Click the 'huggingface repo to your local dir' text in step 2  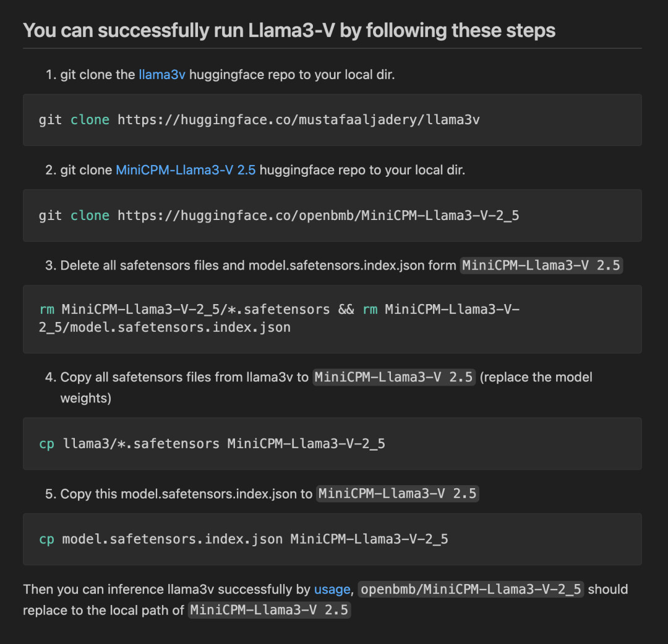coord(362,170)
